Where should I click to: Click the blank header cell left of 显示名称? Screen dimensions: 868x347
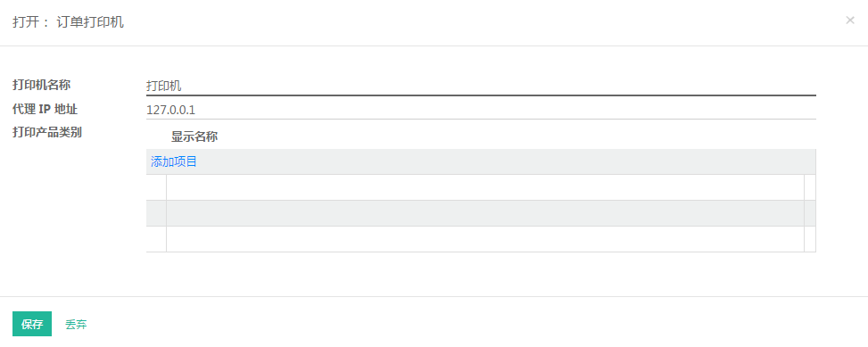tap(156, 137)
